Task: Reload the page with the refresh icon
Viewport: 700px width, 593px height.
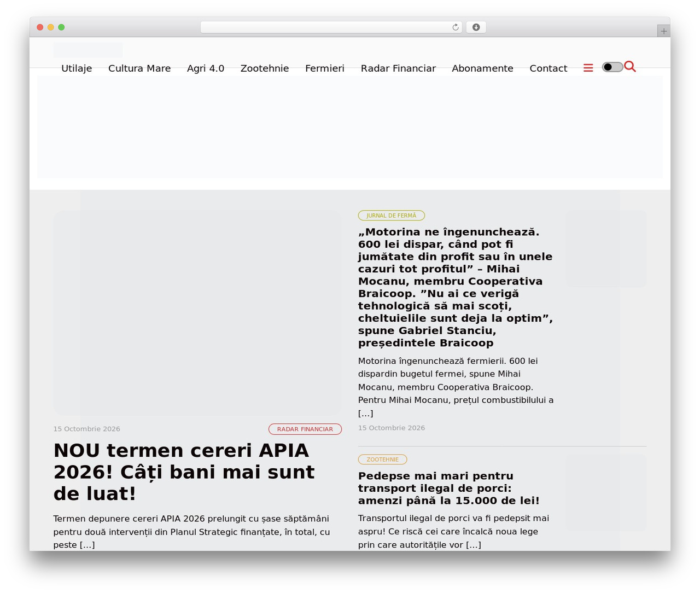Action: tap(456, 27)
